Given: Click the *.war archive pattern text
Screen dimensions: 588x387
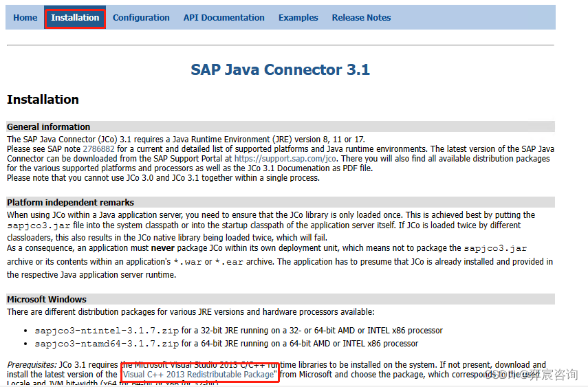Looking at the screenshot, I should click(188, 262).
